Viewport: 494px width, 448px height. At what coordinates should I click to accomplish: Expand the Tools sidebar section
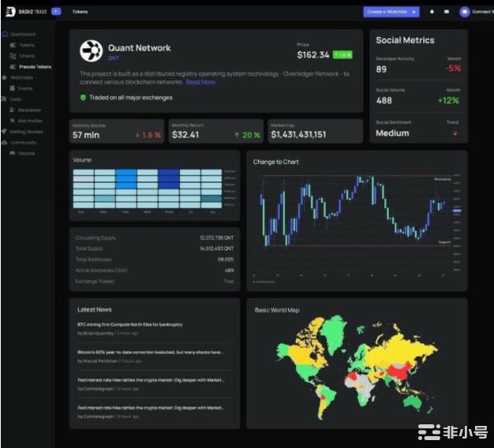[x=16, y=99]
